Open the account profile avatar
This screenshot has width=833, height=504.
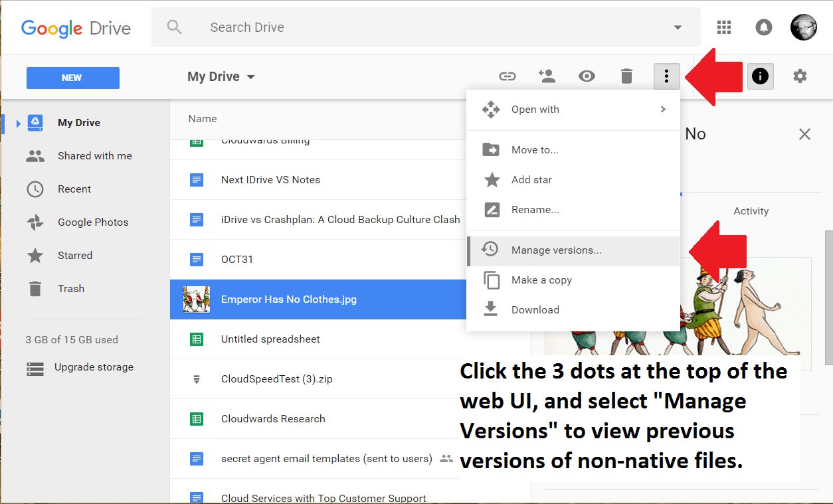click(804, 27)
